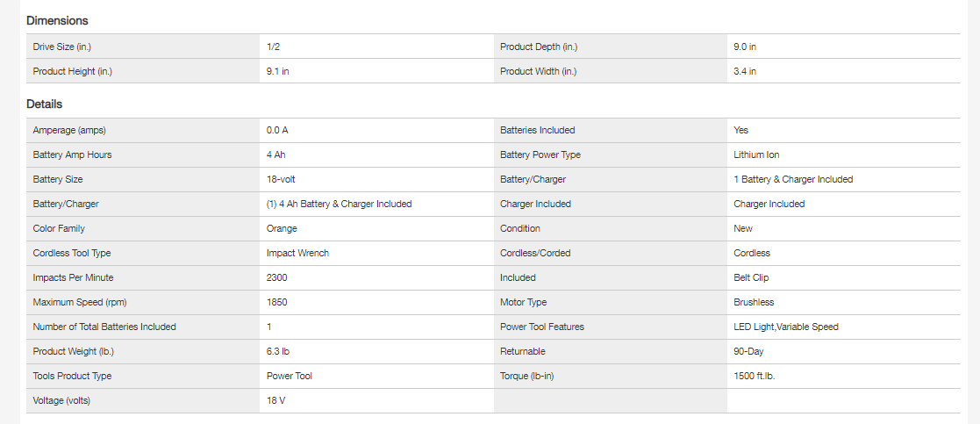
Task: Click the Details section heading
Action: tap(44, 104)
